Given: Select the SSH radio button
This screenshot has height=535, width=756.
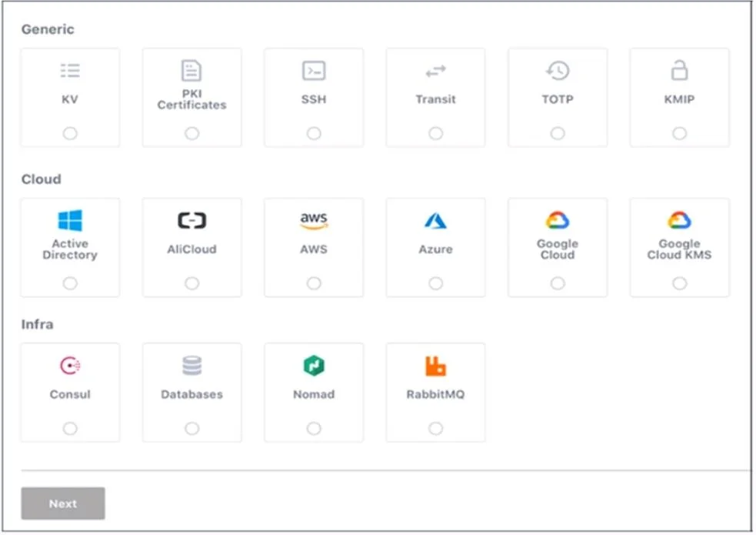Looking at the screenshot, I should coord(314,133).
